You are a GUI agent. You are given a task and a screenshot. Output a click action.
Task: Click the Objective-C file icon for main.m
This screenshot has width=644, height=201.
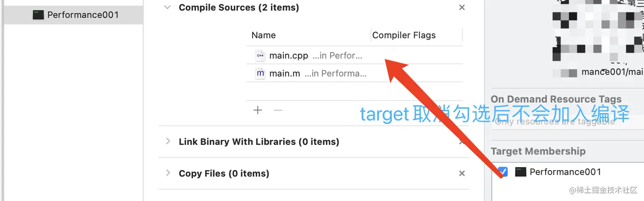260,73
